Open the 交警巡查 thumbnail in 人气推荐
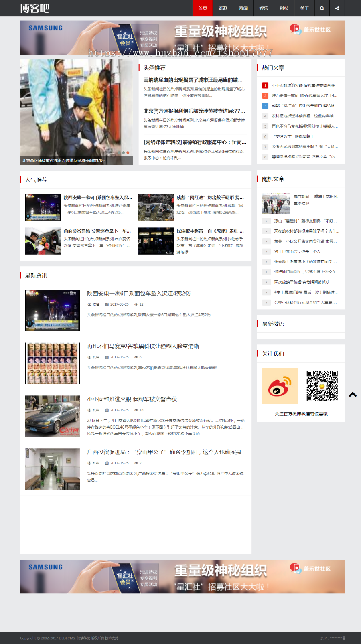The width and height of the screenshot is (361, 644). coord(43,241)
